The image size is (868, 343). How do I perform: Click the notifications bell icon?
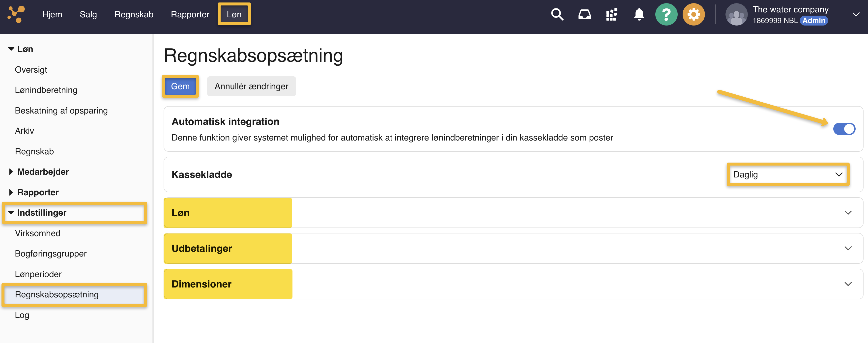click(639, 14)
